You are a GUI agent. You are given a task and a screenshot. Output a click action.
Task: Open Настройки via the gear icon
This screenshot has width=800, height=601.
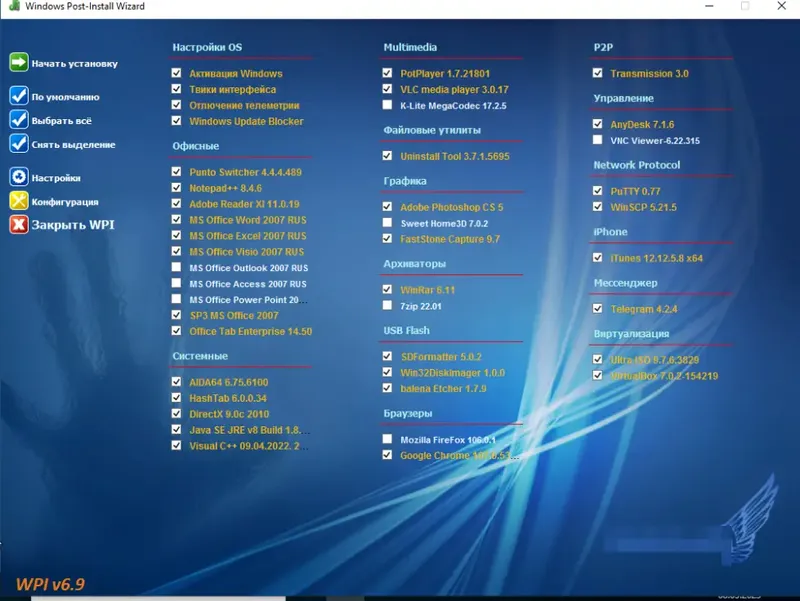point(19,178)
